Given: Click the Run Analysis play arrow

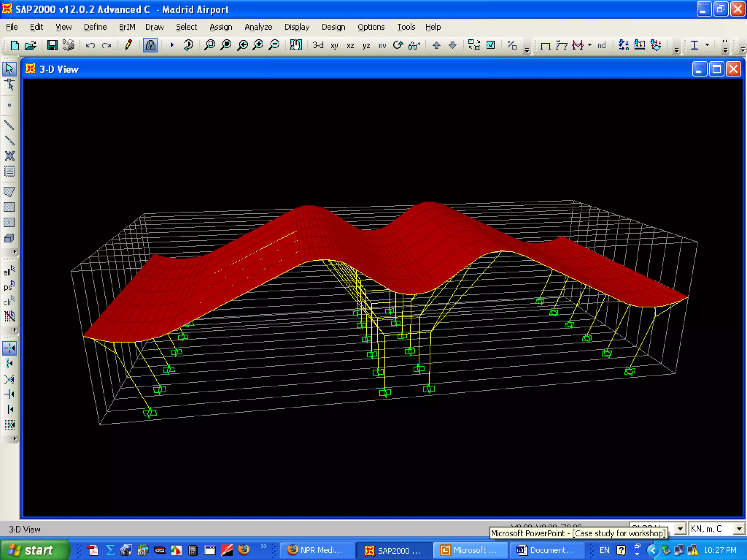Looking at the screenshot, I should (x=172, y=45).
